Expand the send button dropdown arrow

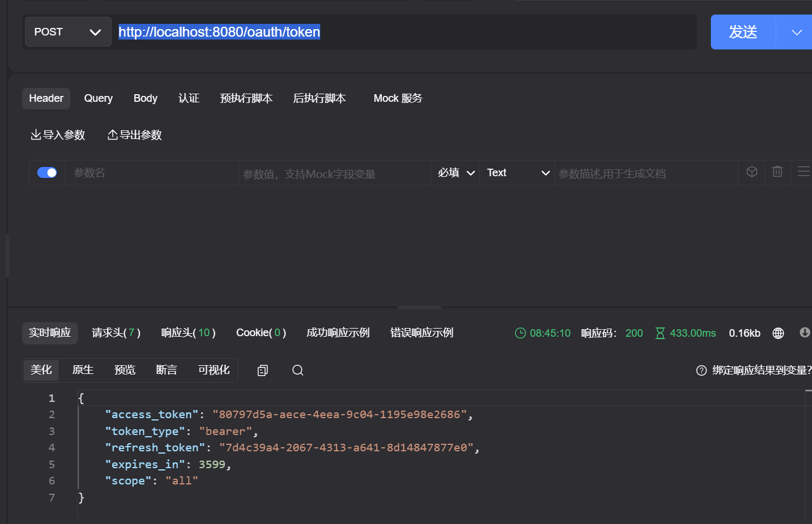tap(796, 32)
